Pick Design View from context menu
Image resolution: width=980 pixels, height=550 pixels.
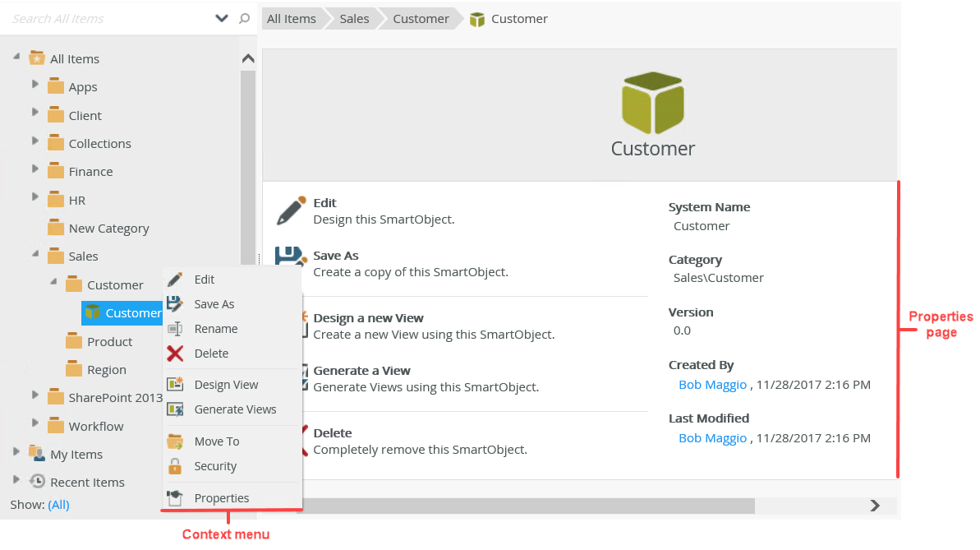click(x=226, y=385)
